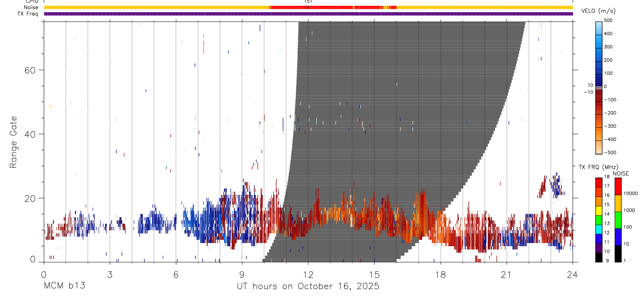Click the '-10' threshold label beside velocity colorbar
644x297 pixels.
[x=587, y=92]
